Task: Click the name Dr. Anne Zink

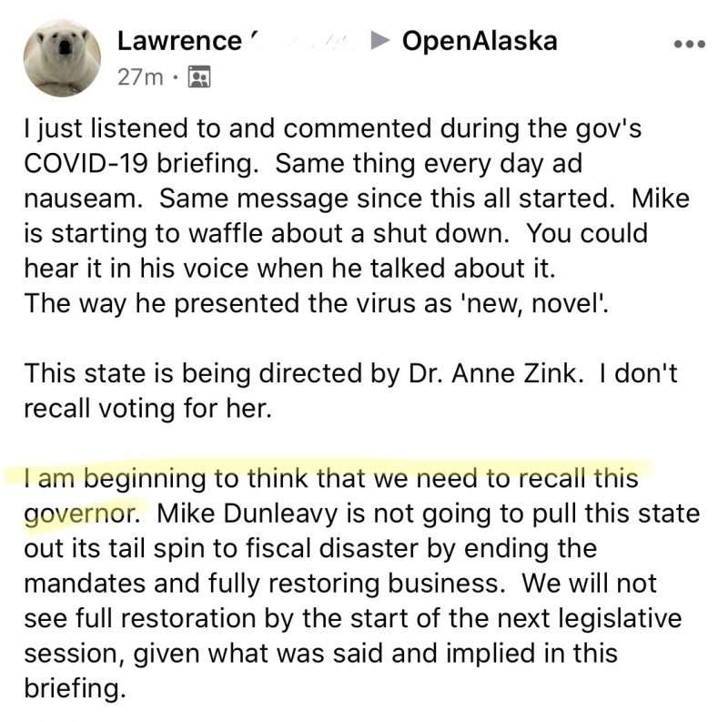Action: click(495, 373)
